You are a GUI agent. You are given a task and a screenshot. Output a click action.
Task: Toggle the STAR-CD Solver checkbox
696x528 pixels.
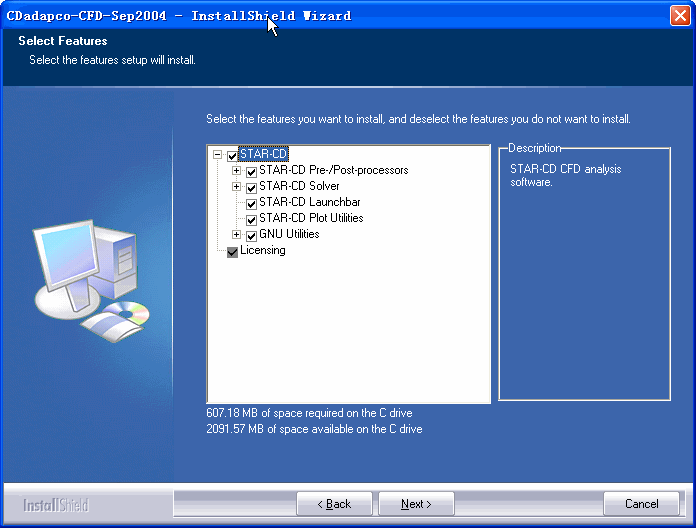(251, 188)
